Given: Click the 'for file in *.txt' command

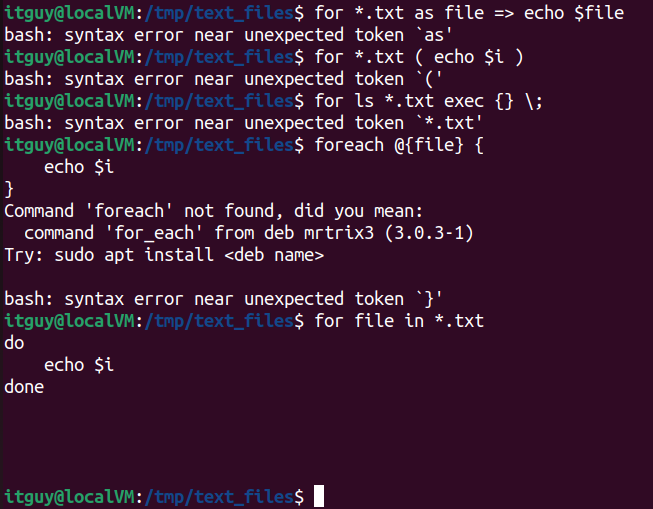Looking at the screenshot, I should pos(399,321).
